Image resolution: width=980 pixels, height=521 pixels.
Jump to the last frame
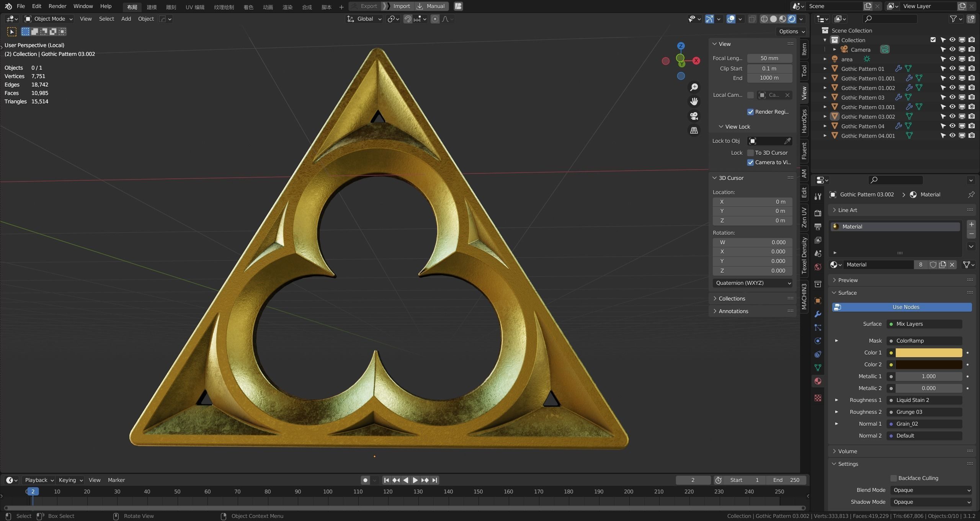click(x=434, y=480)
